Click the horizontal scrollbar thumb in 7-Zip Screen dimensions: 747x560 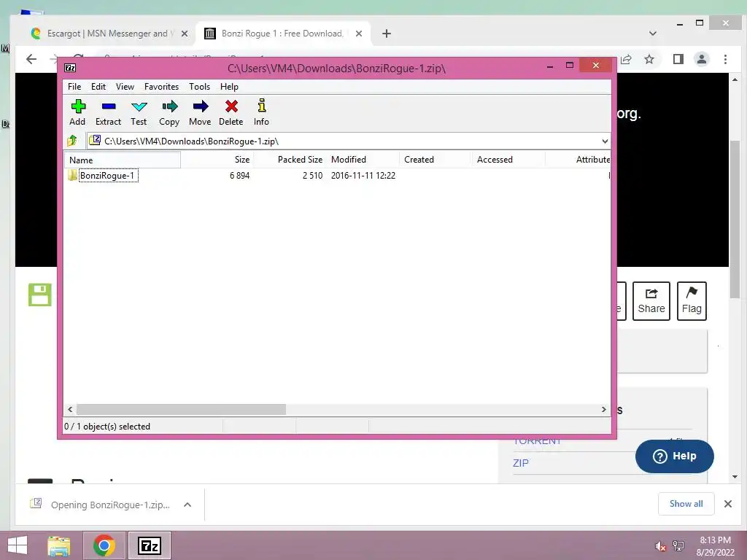(x=181, y=410)
